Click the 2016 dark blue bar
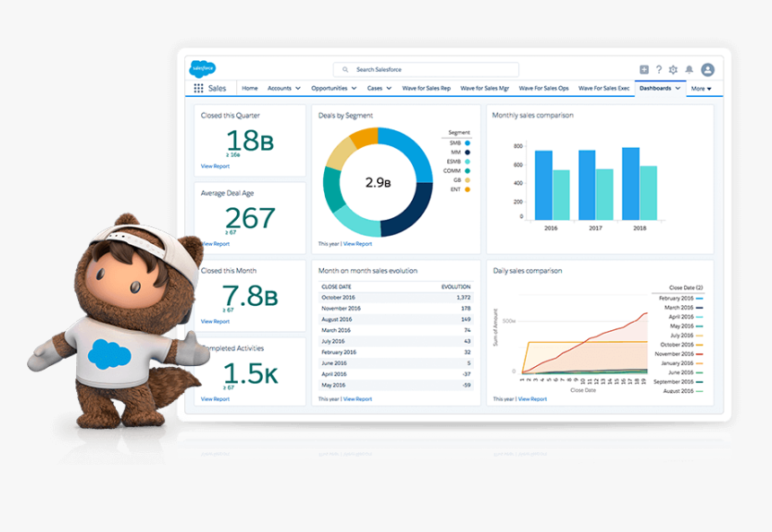772x532 pixels. 543,185
